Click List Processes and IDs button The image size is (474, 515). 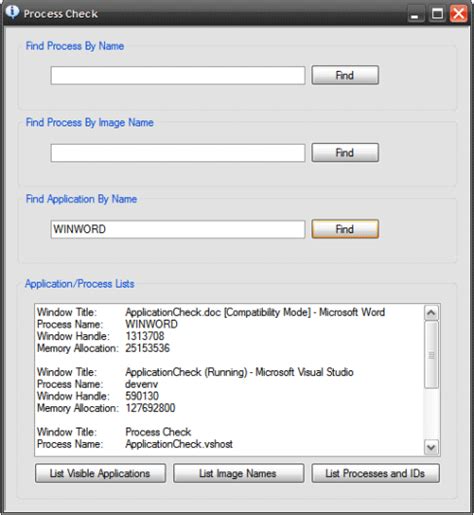pyautogui.click(x=375, y=473)
